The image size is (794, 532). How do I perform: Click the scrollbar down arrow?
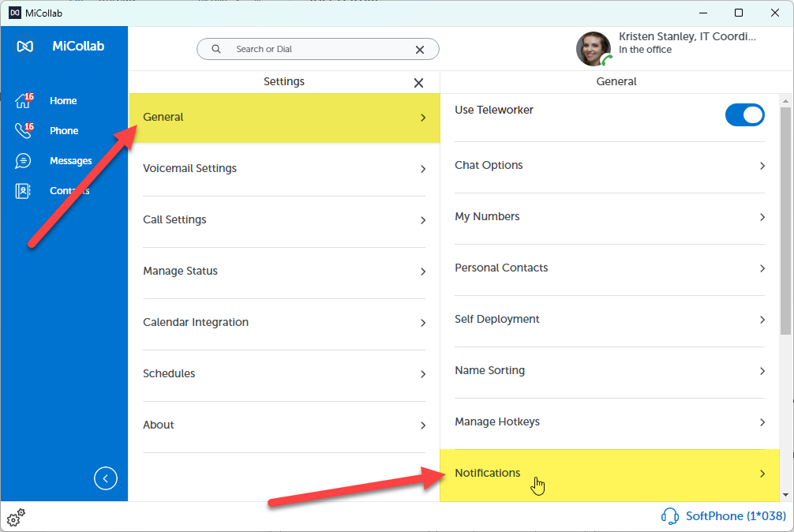[785, 495]
